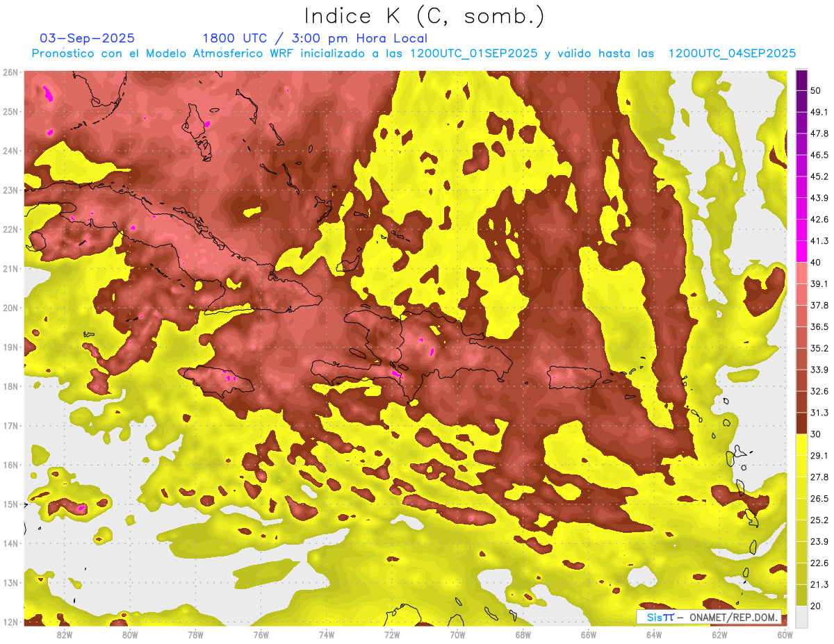
Task: Click the chart title "Indice K (C, somb.)"
Action: [424, 16]
